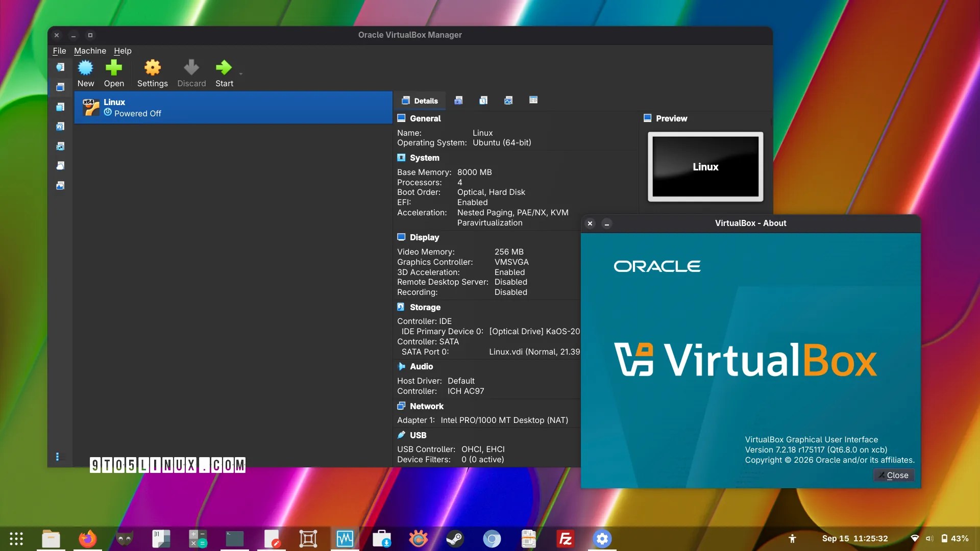Image resolution: width=980 pixels, height=551 pixels.
Task: Click the 256 MB video memory value
Action: click(509, 252)
